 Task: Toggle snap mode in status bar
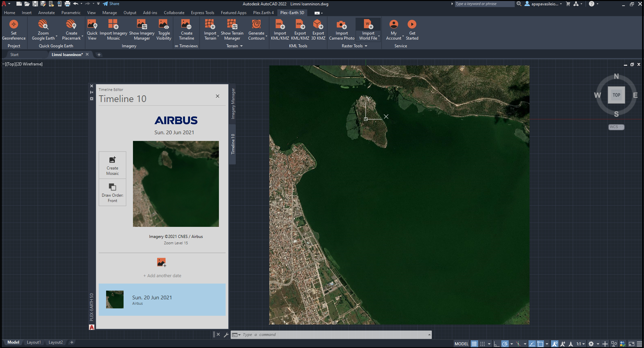[482, 344]
